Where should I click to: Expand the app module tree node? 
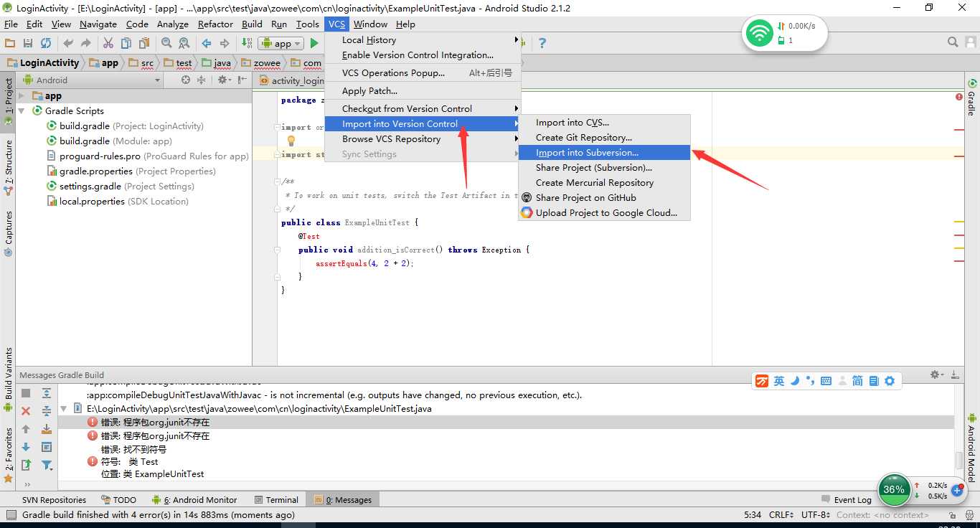point(22,96)
